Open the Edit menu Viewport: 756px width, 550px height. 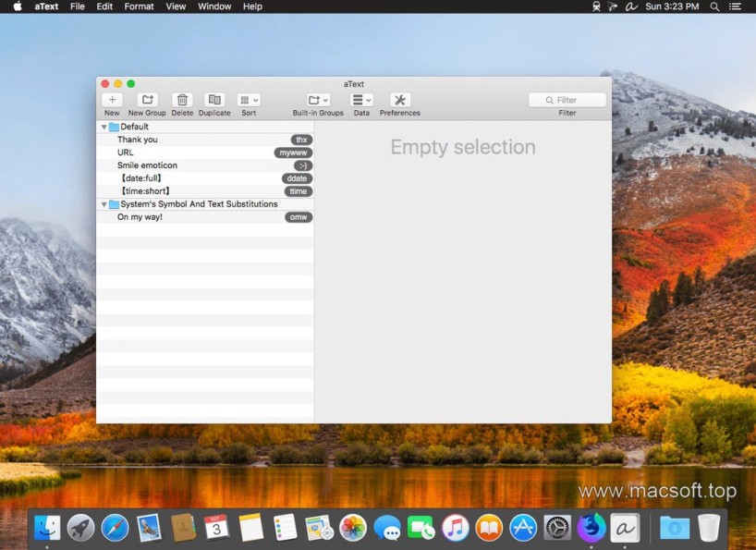(x=104, y=6)
